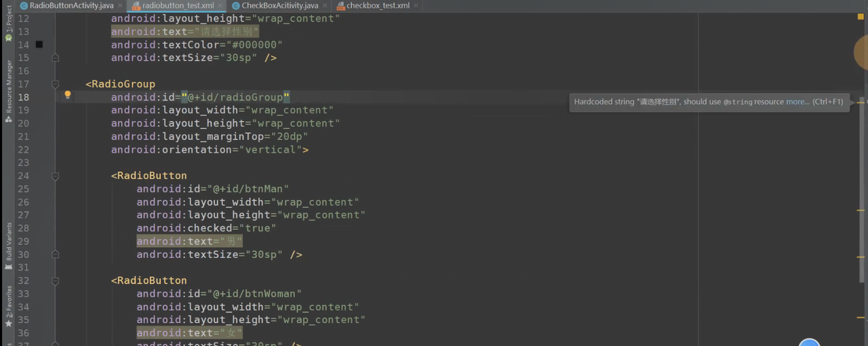
Task: Collapse the RadioButton fold on line 24
Action: coord(56,176)
